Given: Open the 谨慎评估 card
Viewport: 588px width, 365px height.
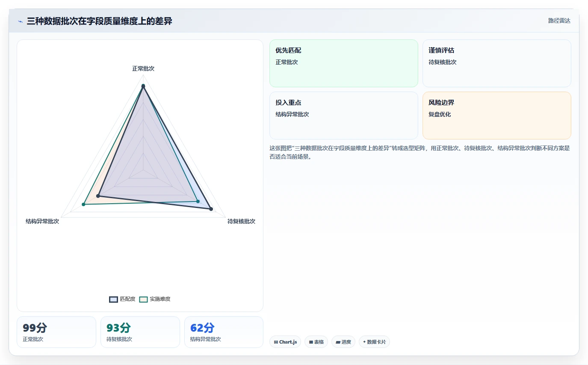Looking at the screenshot, I should click(x=496, y=63).
